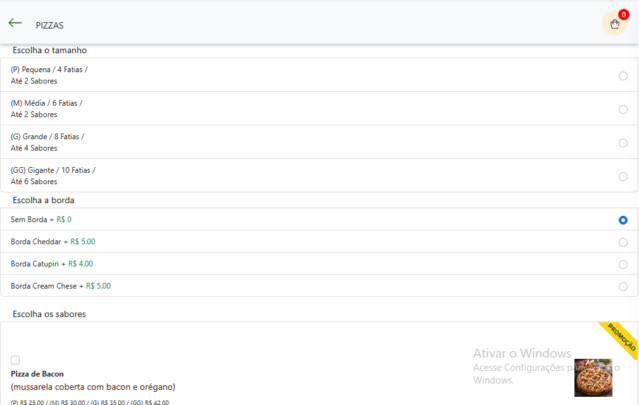The image size is (639, 405).
Task: Select the Borda Catupiri radio button
Action: (623, 264)
